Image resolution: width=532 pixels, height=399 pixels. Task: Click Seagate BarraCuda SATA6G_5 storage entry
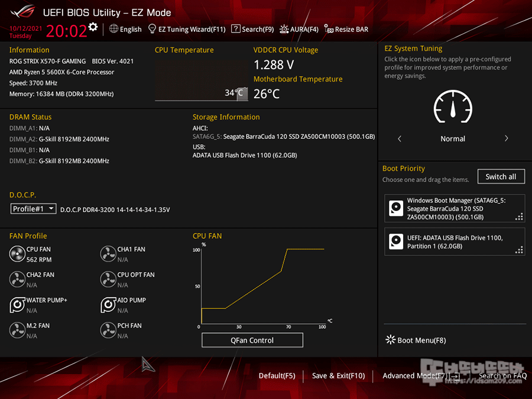[284, 137]
